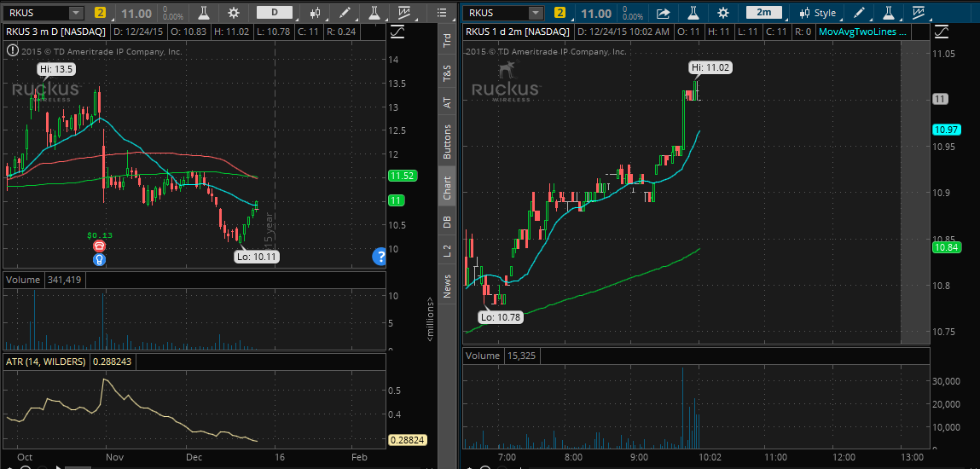Open right chart's second flask (patterns) icon
This screenshot has width=980, height=469.
(888, 13)
